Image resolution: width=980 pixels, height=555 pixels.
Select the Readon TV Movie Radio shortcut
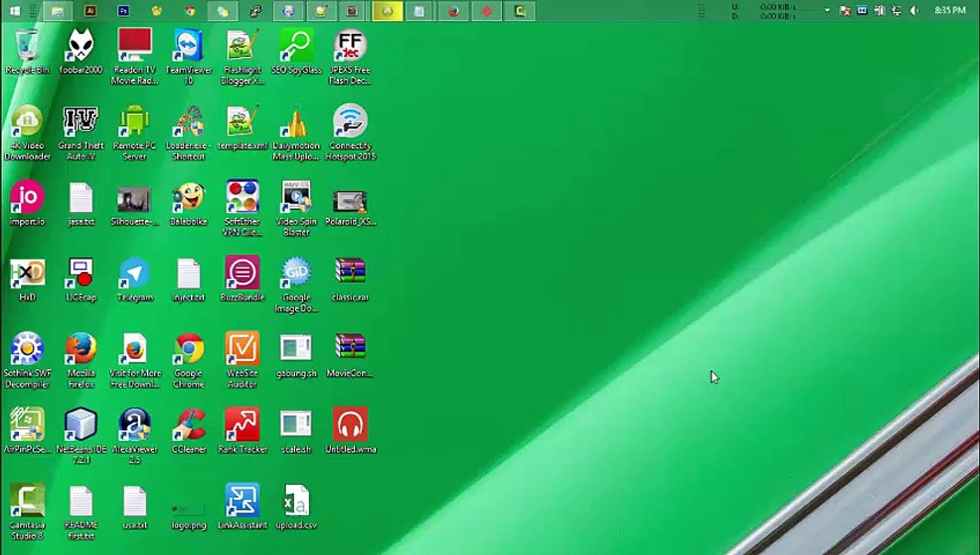(x=135, y=57)
